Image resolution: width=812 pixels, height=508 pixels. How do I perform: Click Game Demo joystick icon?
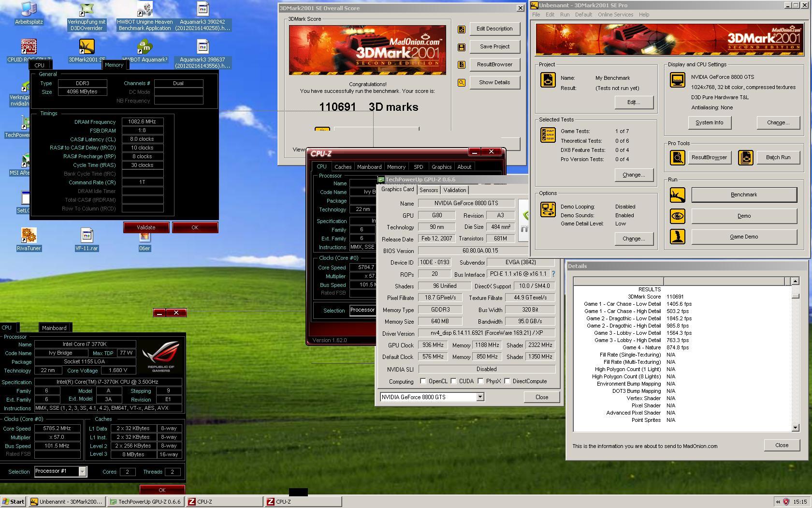pos(678,237)
